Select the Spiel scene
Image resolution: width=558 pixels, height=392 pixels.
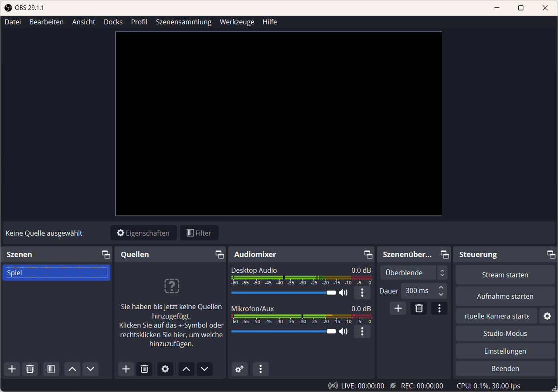[56, 273]
